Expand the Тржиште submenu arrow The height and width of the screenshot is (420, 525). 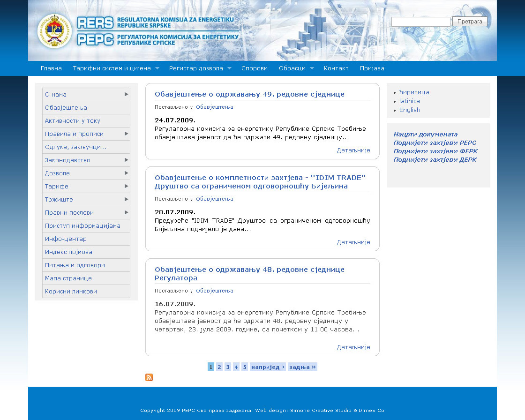click(126, 199)
